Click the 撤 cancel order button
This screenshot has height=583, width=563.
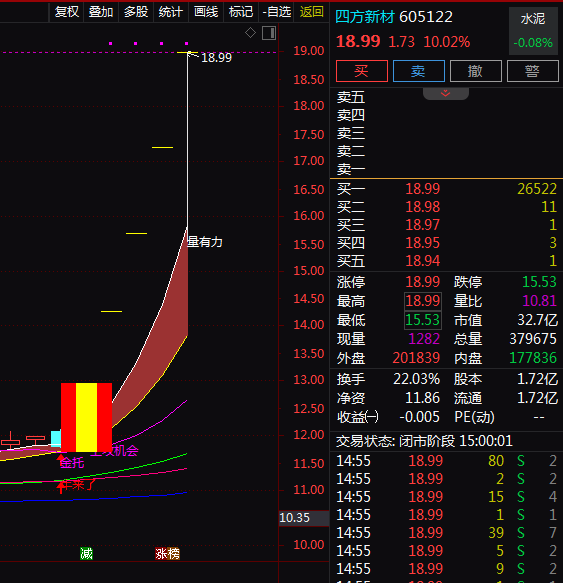(476, 71)
